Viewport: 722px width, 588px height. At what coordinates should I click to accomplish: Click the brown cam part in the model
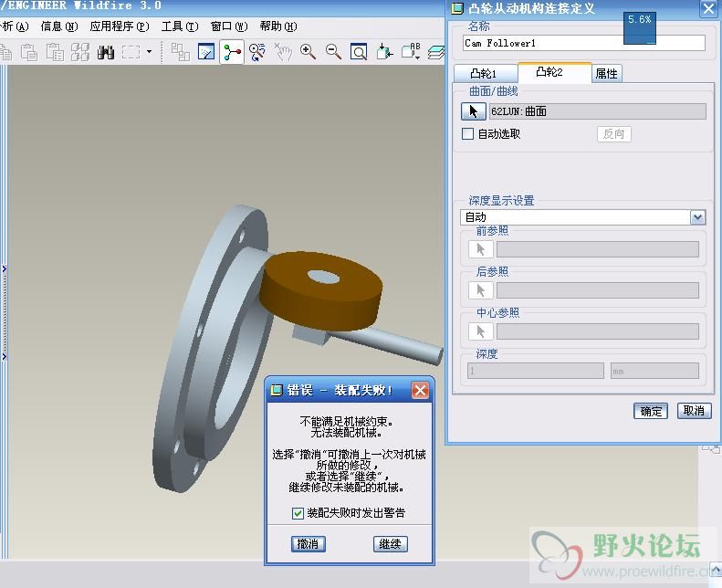tap(321, 292)
